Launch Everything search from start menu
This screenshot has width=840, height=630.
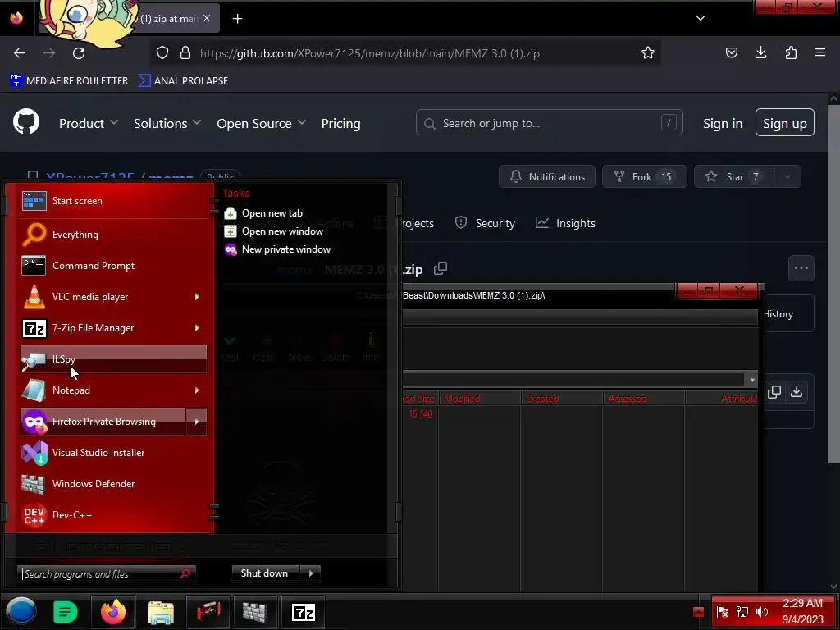click(113, 234)
